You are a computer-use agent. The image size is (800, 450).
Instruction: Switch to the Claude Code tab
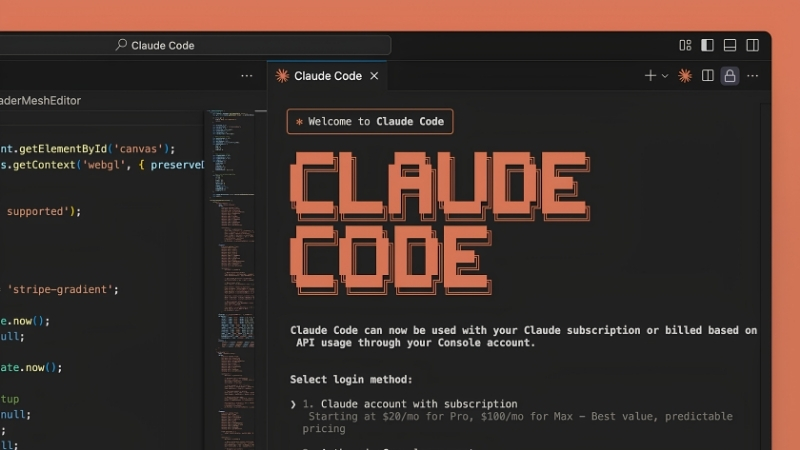328,76
